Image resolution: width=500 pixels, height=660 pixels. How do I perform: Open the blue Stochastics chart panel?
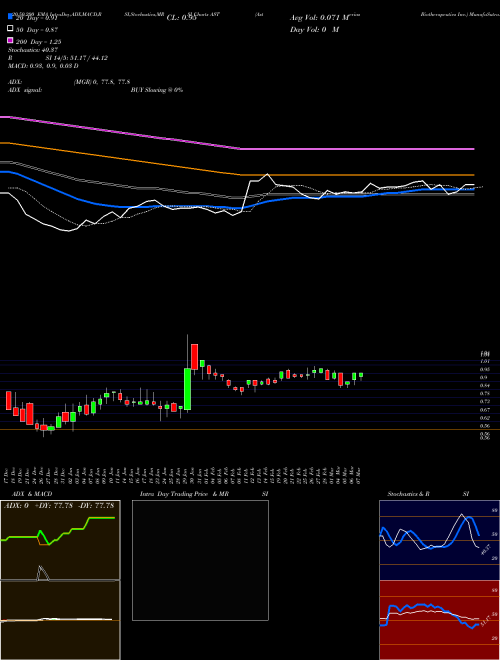[439, 540]
